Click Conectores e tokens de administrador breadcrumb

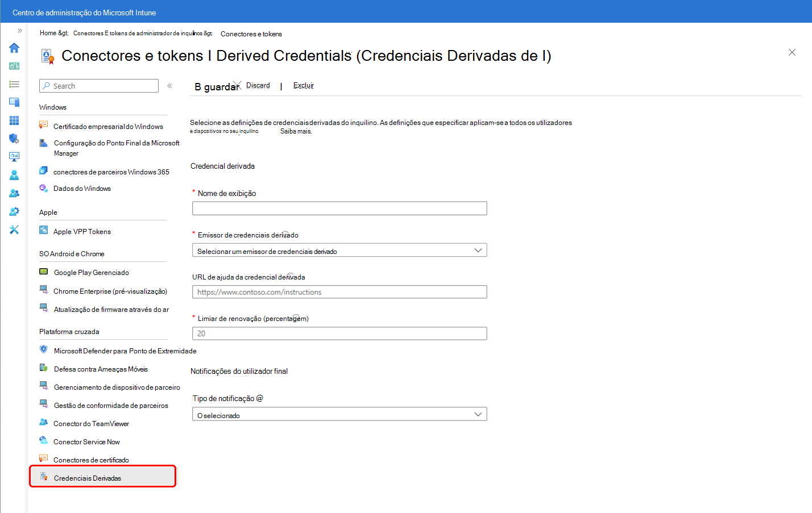point(142,33)
